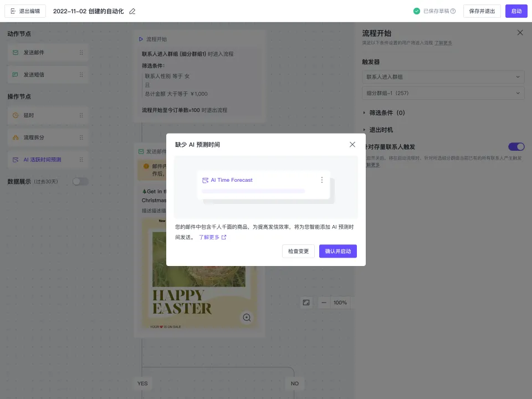
Task: Open the 了解更多 link in dialog
Action: tap(212, 237)
